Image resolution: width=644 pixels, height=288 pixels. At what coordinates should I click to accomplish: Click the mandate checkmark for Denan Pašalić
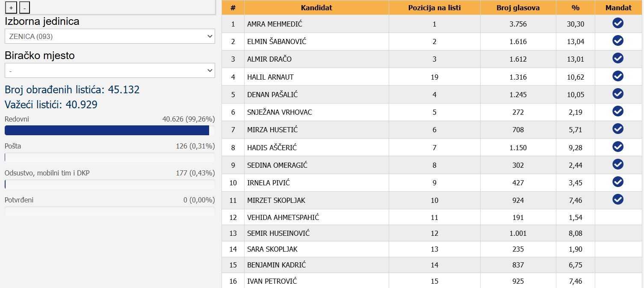coord(618,94)
